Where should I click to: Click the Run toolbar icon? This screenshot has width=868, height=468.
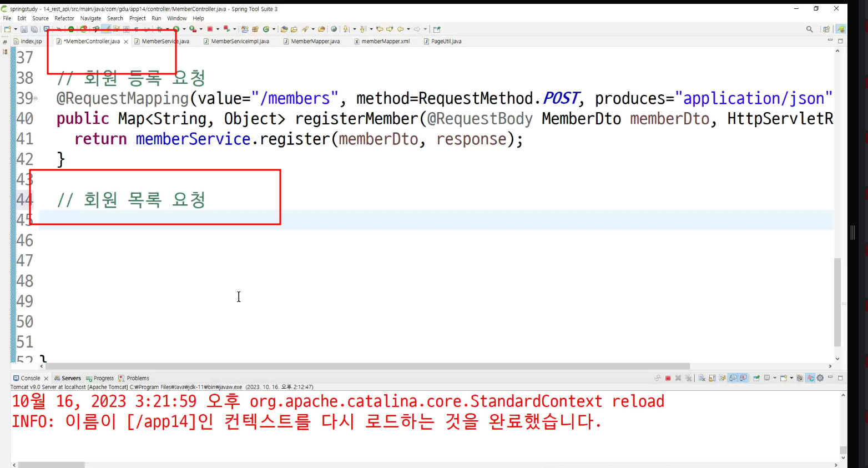point(176,29)
